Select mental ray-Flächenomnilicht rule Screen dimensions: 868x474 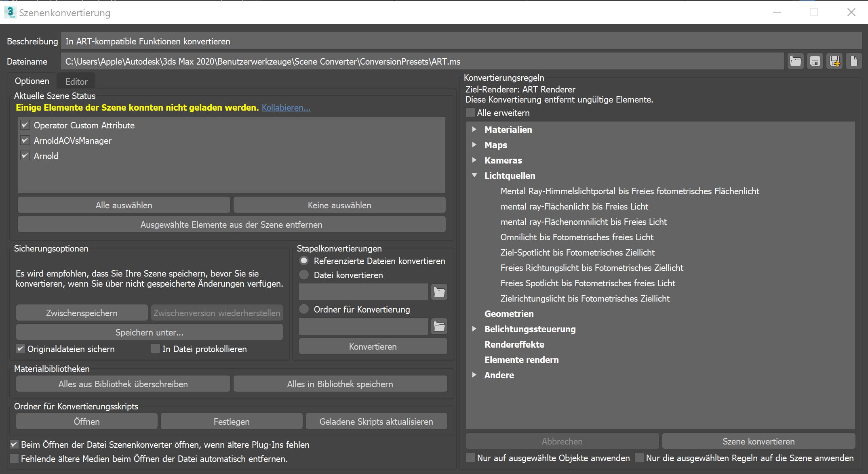tap(584, 222)
